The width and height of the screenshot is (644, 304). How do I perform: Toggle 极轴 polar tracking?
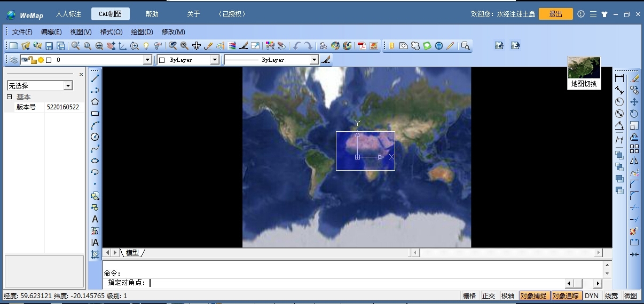pyautogui.click(x=508, y=295)
